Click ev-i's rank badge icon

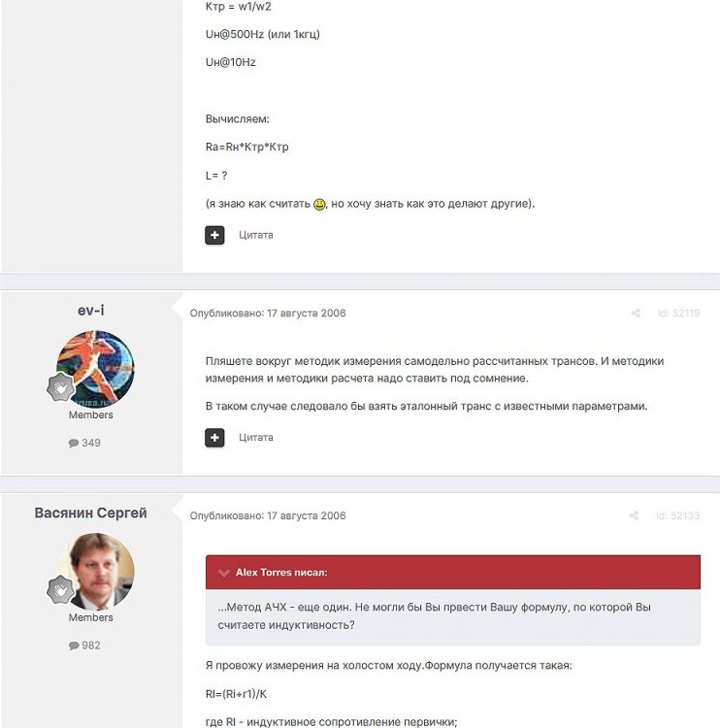(62, 386)
